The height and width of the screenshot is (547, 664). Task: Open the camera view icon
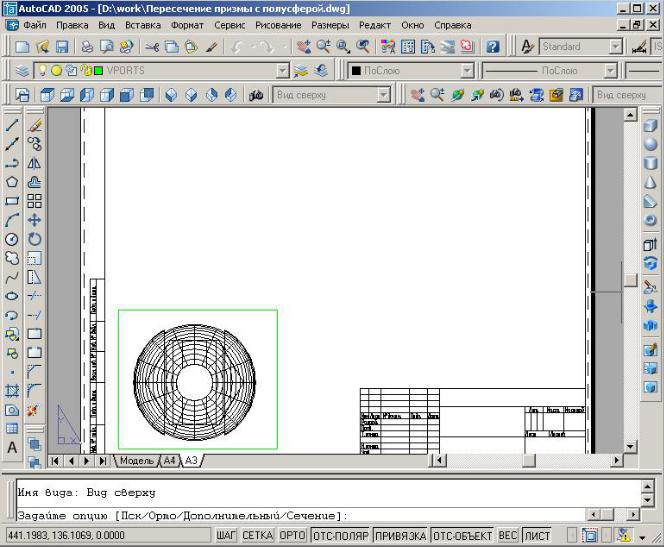point(256,95)
